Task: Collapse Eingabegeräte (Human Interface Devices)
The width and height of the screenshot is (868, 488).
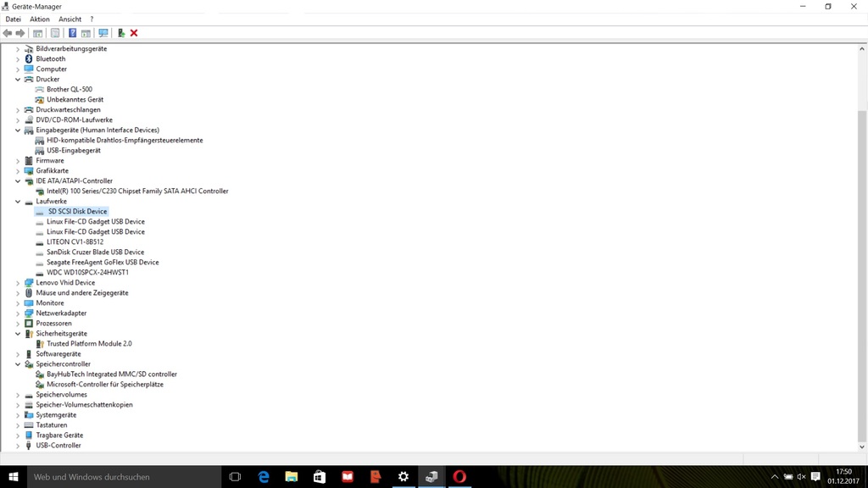Action: pos(18,130)
